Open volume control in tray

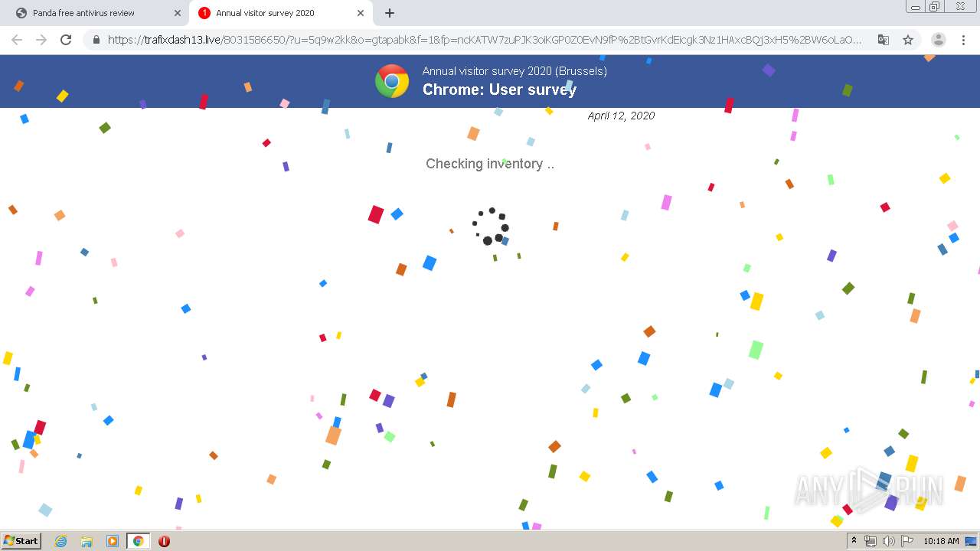pos(889,541)
